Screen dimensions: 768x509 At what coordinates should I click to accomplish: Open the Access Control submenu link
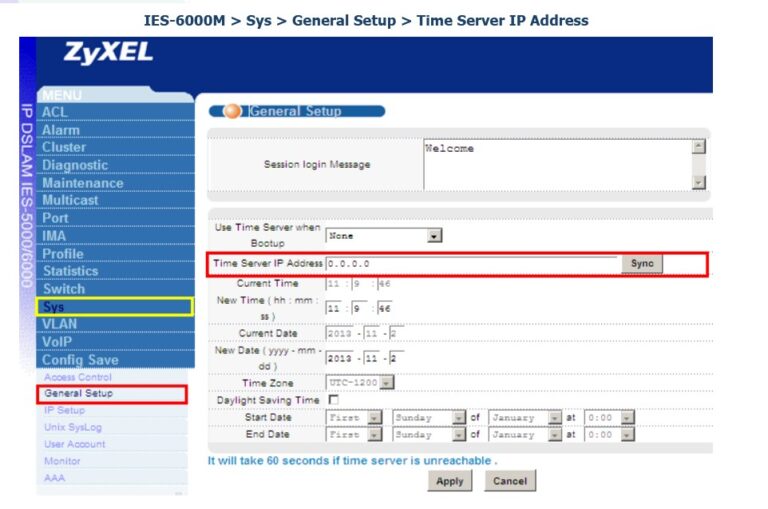click(78, 377)
